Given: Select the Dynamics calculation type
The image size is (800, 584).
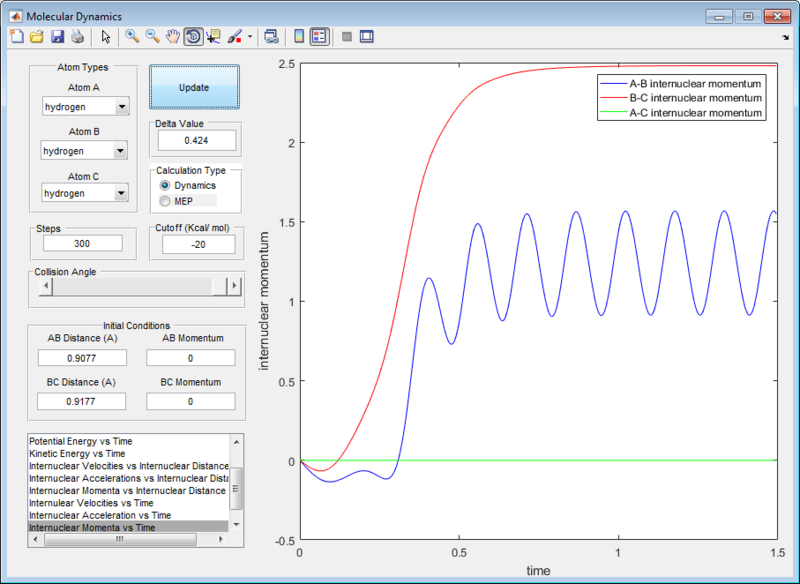Looking at the screenshot, I should coord(188,185).
